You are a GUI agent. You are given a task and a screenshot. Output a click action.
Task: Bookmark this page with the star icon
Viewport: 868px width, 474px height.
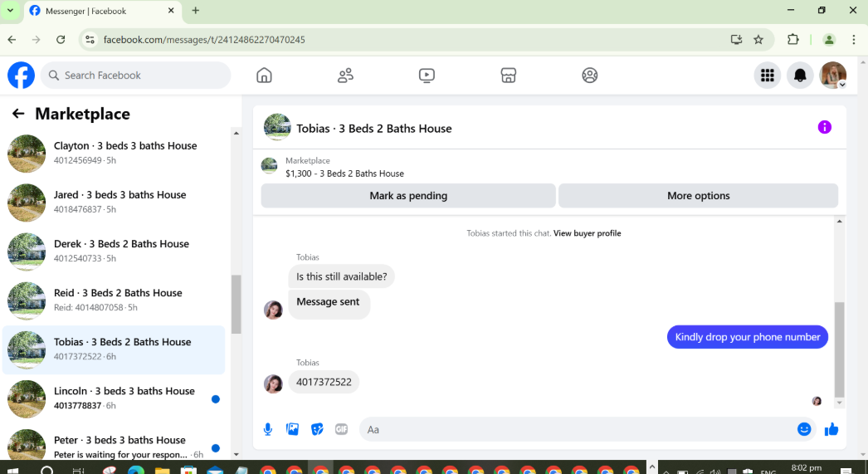pyautogui.click(x=758, y=39)
